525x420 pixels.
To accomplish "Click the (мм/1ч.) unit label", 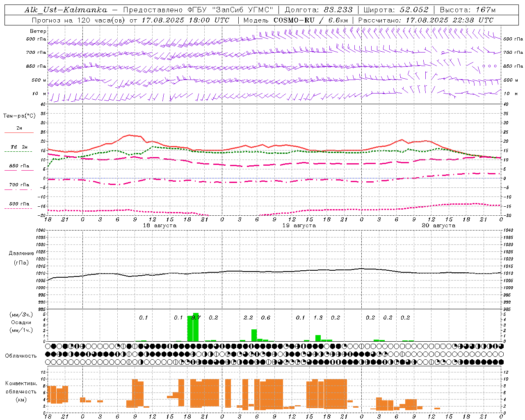I will tap(21, 330).
